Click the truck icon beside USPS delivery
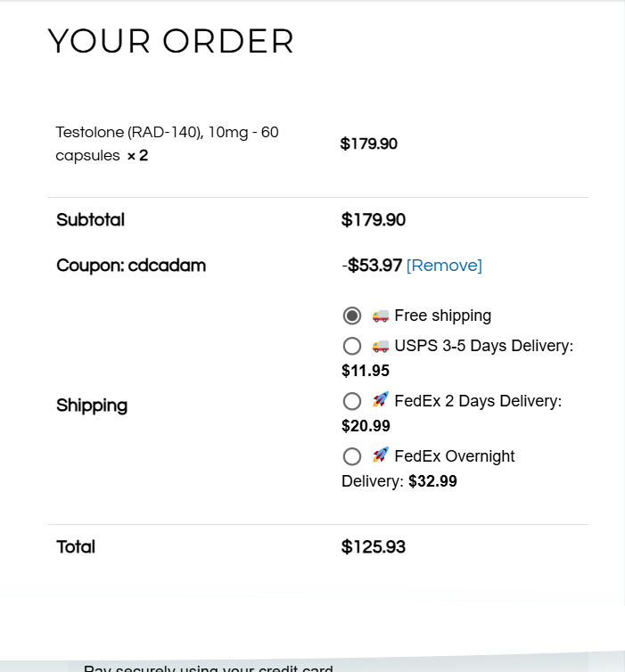This screenshot has width=625, height=672. point(381,346)
